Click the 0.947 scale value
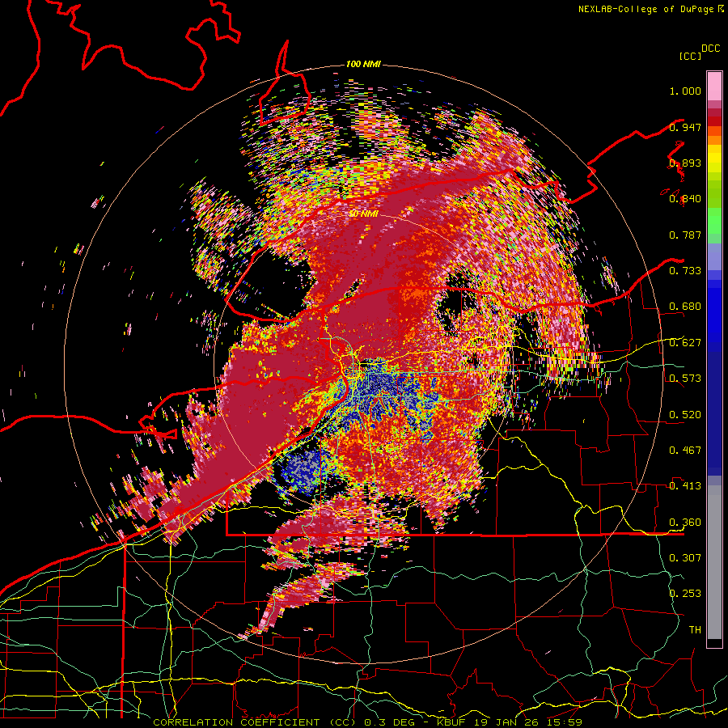728x728 pixels. [x=685, y=127]
